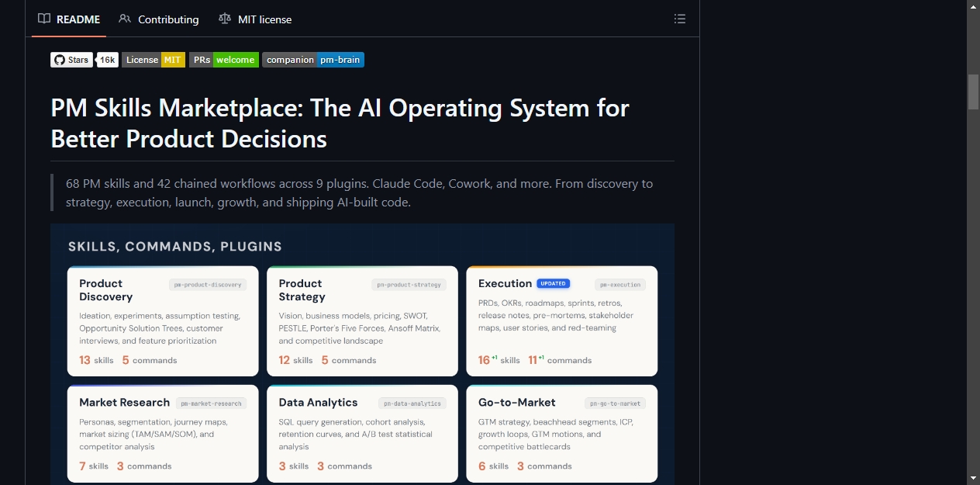Click the companion pm-brain badge

[x=313, y=60]
